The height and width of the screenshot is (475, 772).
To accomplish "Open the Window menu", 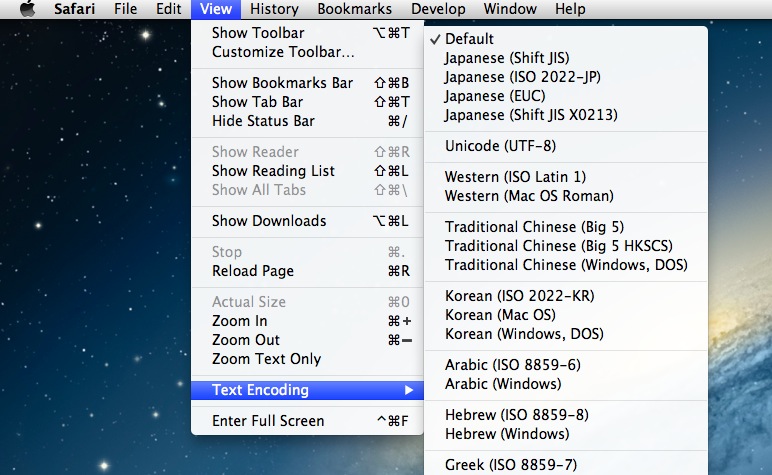I will tap(510, 9).
